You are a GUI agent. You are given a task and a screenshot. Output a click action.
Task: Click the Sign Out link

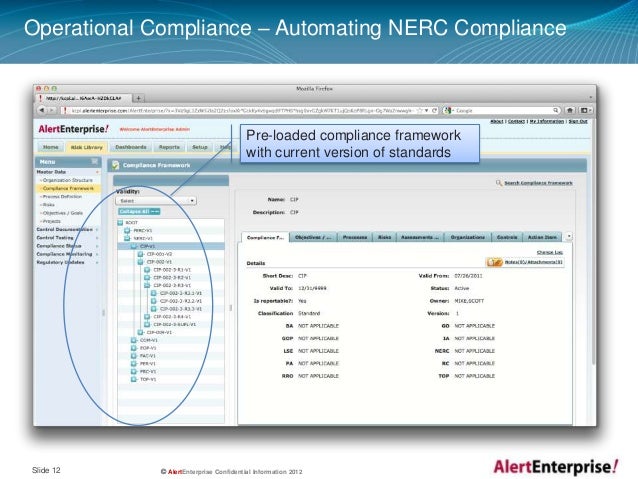point(578,121)
